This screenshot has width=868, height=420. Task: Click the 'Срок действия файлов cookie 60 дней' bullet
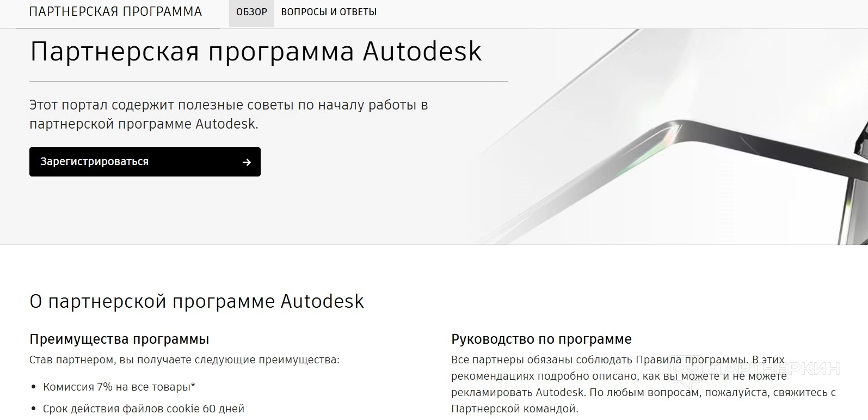point(144,409)
